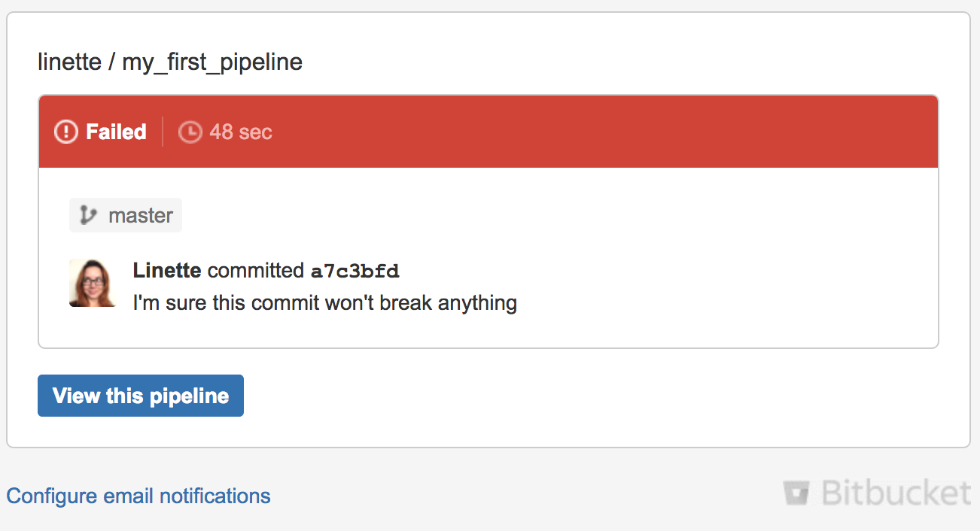
Task: Open Configure email notifications link
Action: coord(138,496)
